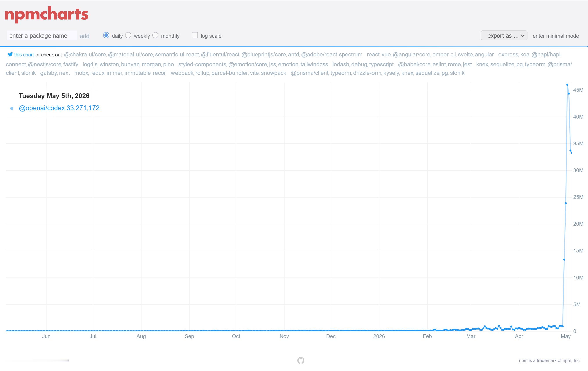Click the pino package link
The width and height of the screenshot is (588, 371).
(169, 64)
